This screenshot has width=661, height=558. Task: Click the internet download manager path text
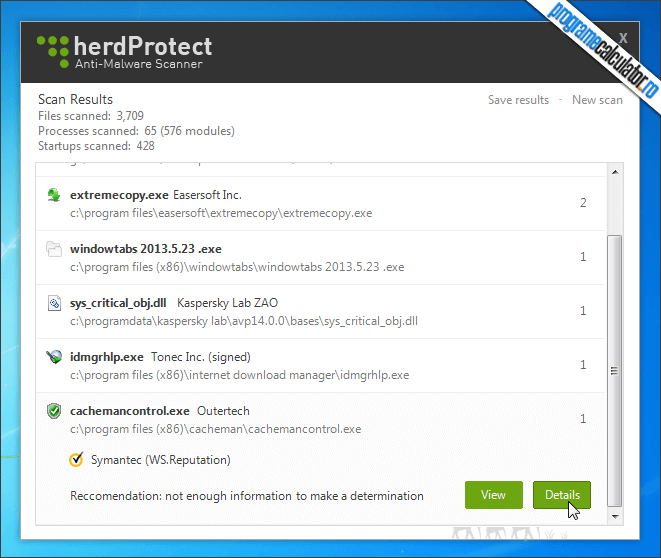coord(239,375)
